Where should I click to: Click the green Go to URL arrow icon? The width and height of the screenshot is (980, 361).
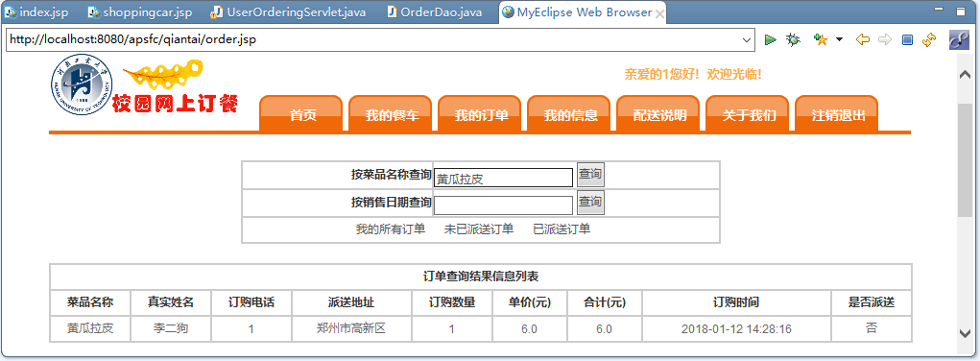770,39
